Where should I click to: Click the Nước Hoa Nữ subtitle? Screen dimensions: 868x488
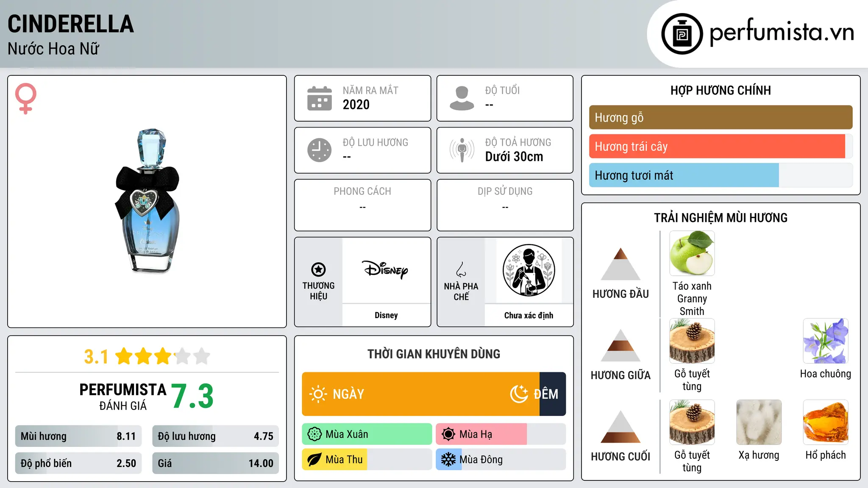[53, 49]
